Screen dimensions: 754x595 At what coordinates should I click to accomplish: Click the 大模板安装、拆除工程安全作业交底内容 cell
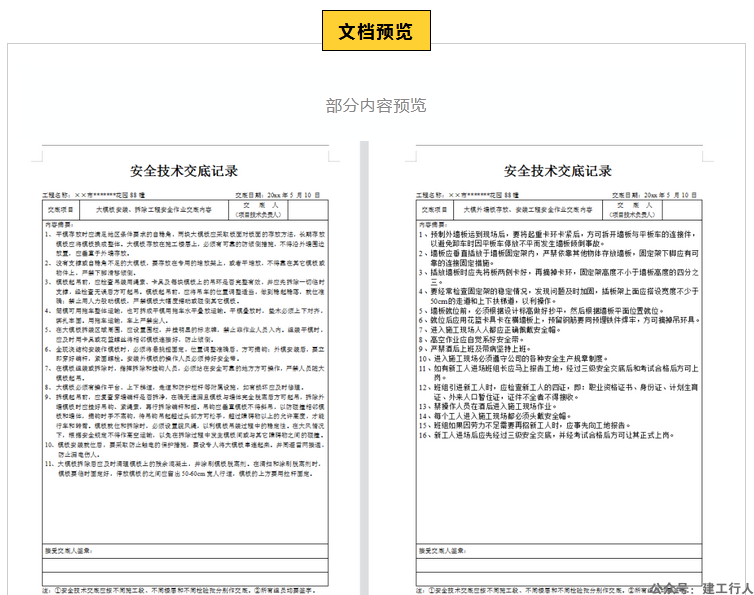click(x=154, y=210)
